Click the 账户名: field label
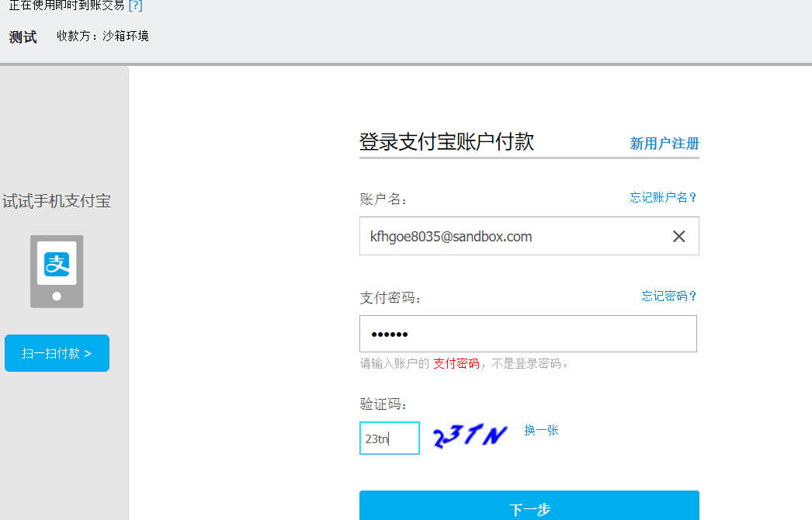Screen dimensions: 812x520 [x=383, y=199]
